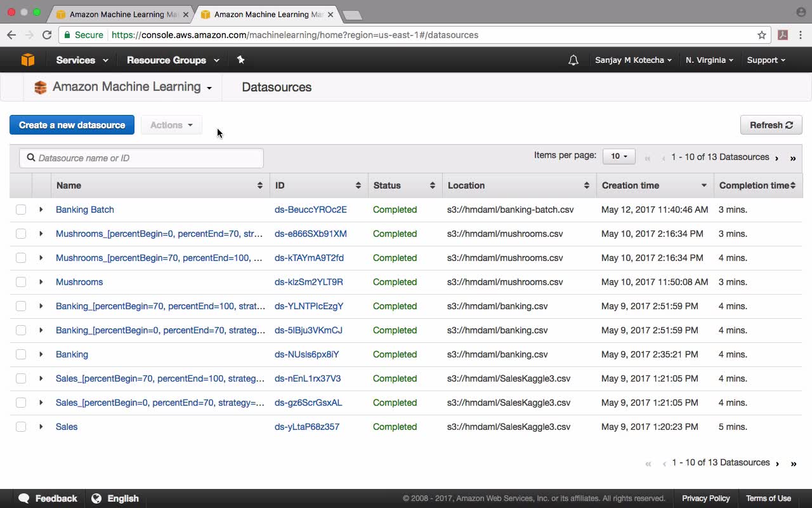The width and height of the screenshot is (812, 508).
Task: Click the pin shortcut icon in navbar
Action: tap(240, 60)
